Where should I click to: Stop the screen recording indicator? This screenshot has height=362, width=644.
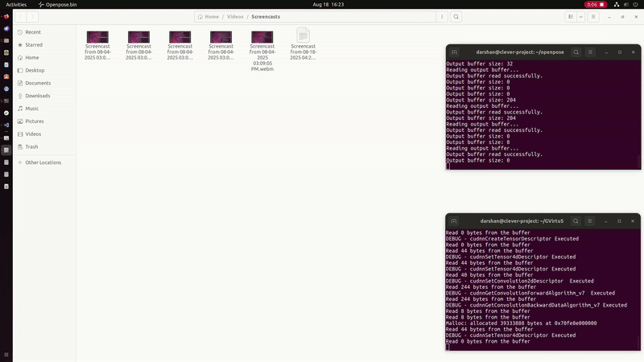click(591, 4)
